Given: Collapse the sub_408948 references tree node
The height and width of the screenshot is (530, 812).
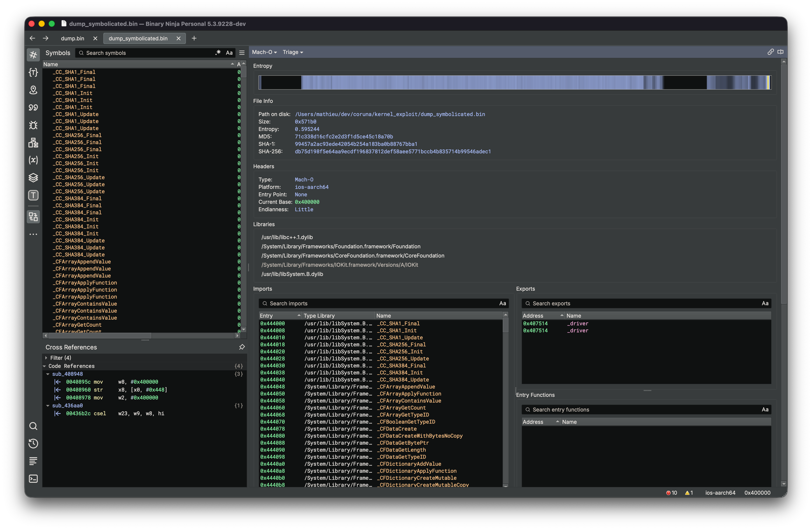Looking at the screenshot, I should [48, 374].
